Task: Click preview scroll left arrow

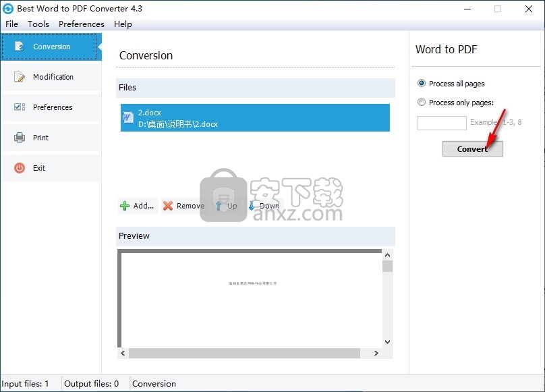Action: pos(123,353)
